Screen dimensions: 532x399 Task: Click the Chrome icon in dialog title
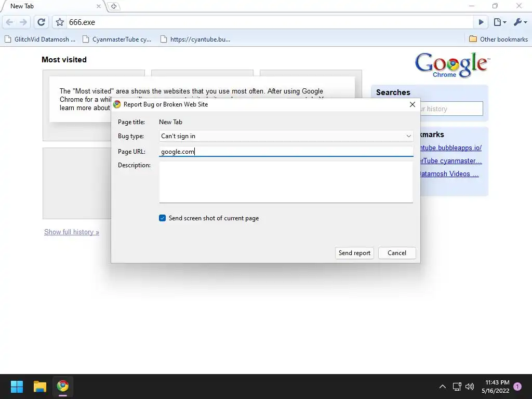[x=117, y=104]
